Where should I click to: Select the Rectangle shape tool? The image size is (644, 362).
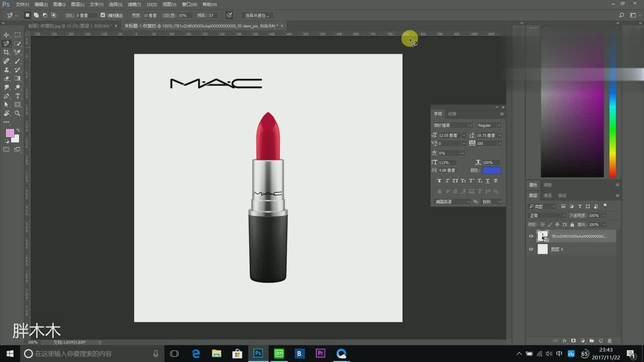coord(18,105)
